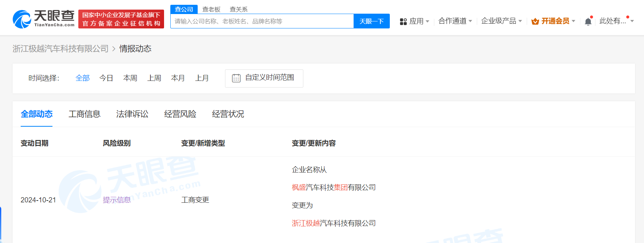Click the 变动日期 column header
Viewport: 644px width, 243px height.
click(34, 143)
